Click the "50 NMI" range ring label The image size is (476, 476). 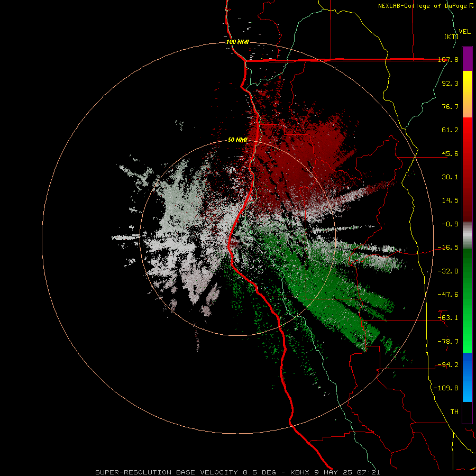click(x=237, y=140)
